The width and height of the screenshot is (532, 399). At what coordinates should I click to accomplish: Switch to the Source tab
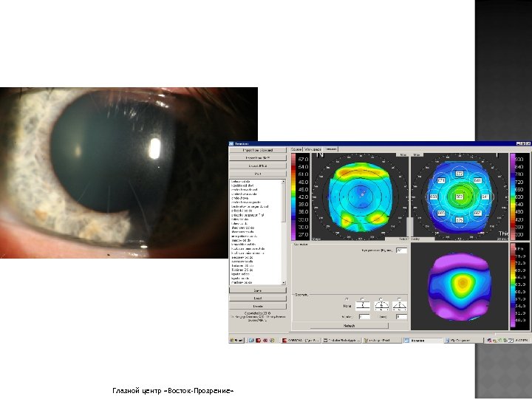coord(296,149)
